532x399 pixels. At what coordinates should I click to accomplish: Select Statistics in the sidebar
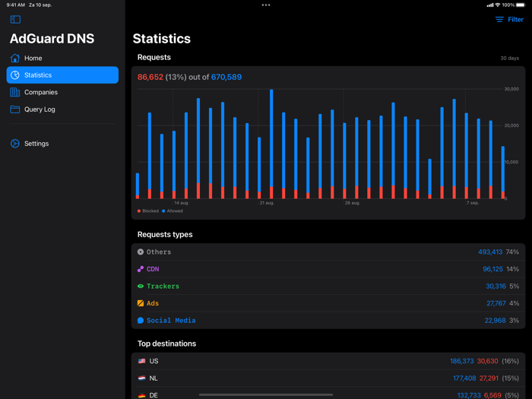click(62, 75)
